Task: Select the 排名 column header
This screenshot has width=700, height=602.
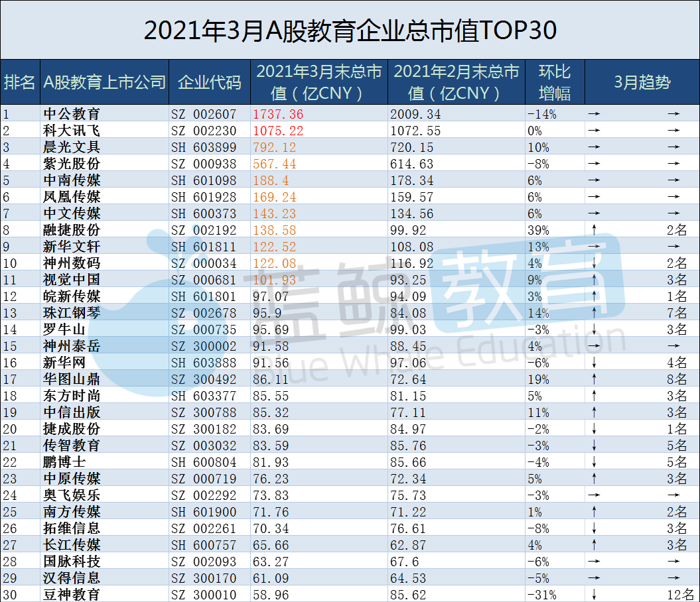Action: (x=20, y=82)
